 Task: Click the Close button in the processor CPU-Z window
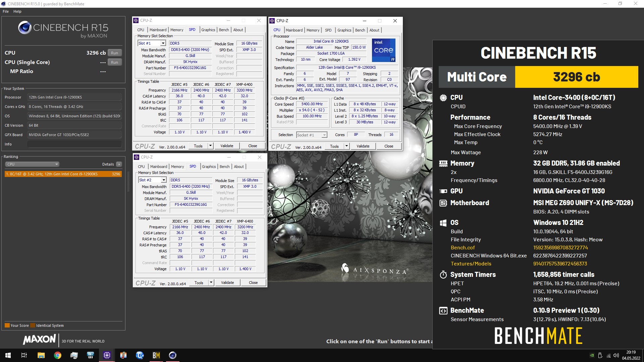[x=389, y=146]
